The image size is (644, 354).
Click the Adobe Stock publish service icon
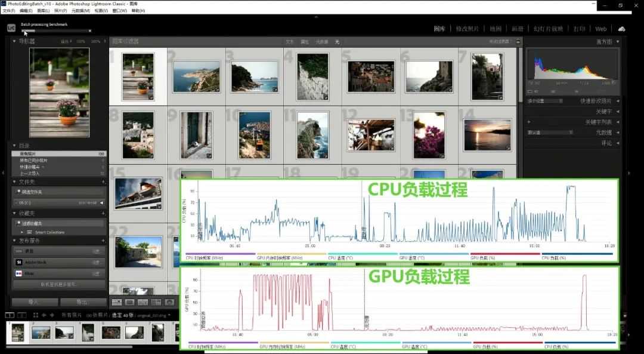tap(18, 262)
